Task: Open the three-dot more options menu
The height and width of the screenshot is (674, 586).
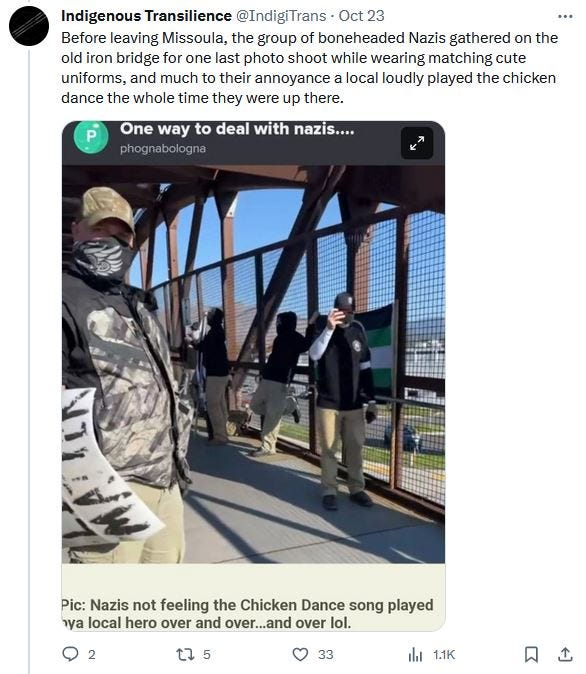Action: pyautogui.click(x=565, y=17)
